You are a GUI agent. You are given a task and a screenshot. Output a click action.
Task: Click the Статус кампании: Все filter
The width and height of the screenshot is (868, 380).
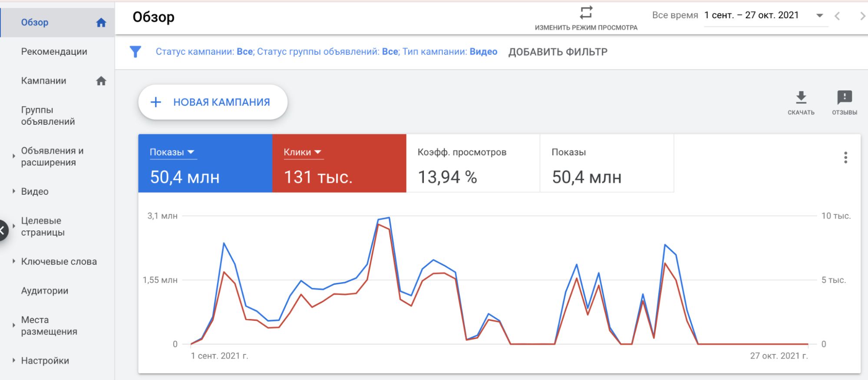[204, 51]
